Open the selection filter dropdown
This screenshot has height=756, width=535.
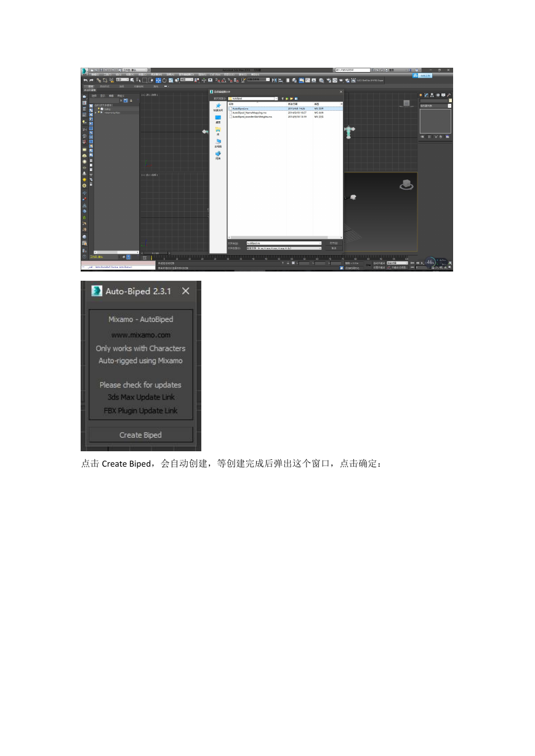[123, 80]
